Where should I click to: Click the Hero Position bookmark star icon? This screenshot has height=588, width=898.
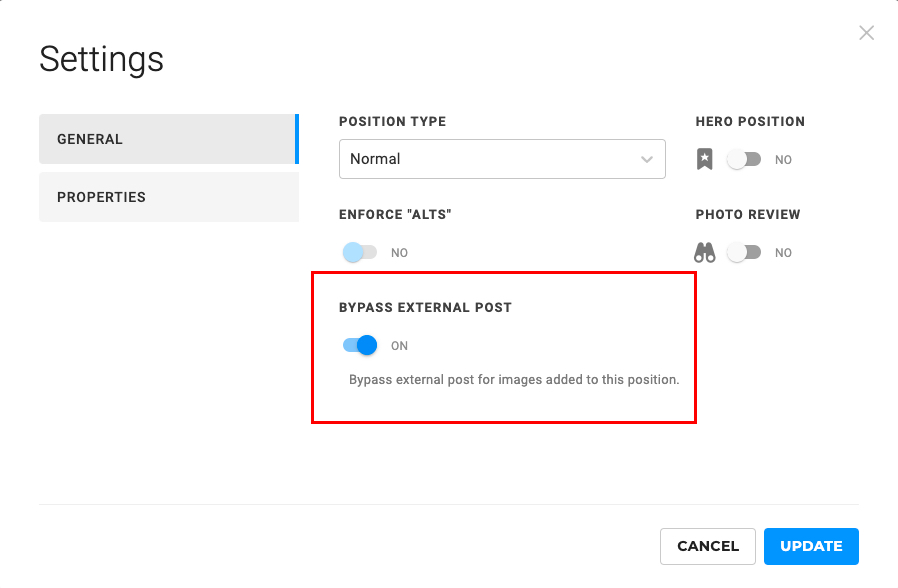705,159
